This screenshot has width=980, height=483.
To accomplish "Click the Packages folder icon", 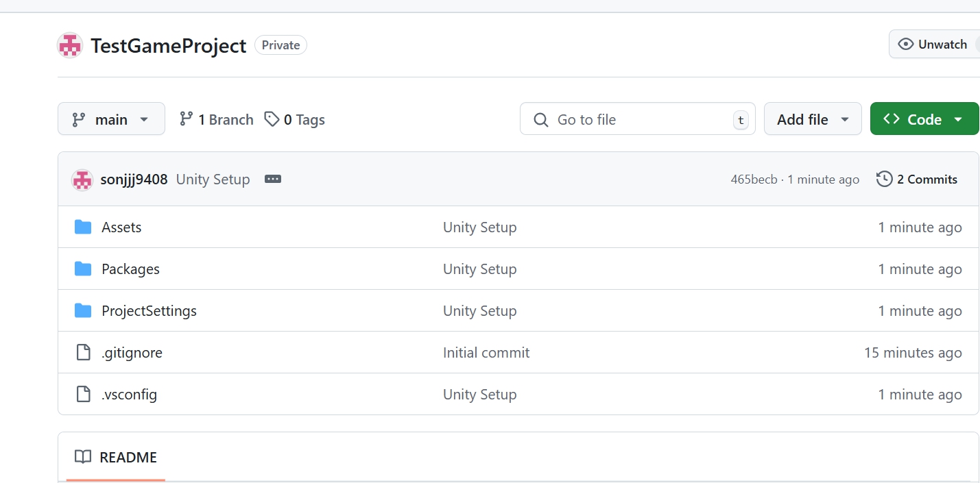I will pyautogui.click(x=83, y=269).
